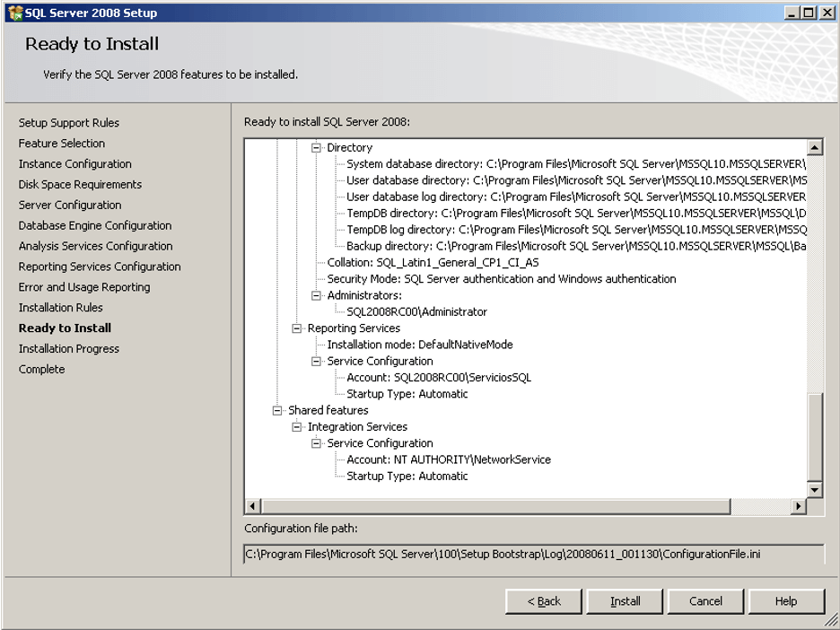Collapse the Administrators node
840x630 pixels.
click(x=316, y=295)
